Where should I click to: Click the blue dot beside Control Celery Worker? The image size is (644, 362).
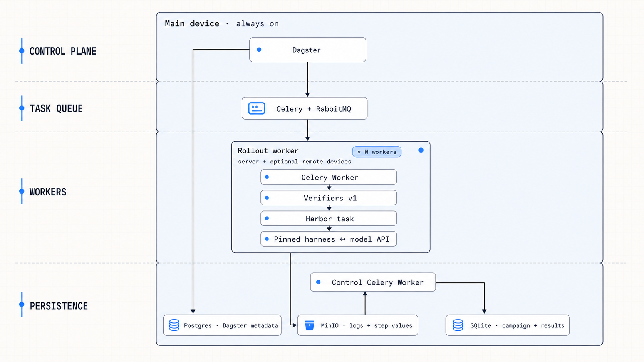point(319,282)
